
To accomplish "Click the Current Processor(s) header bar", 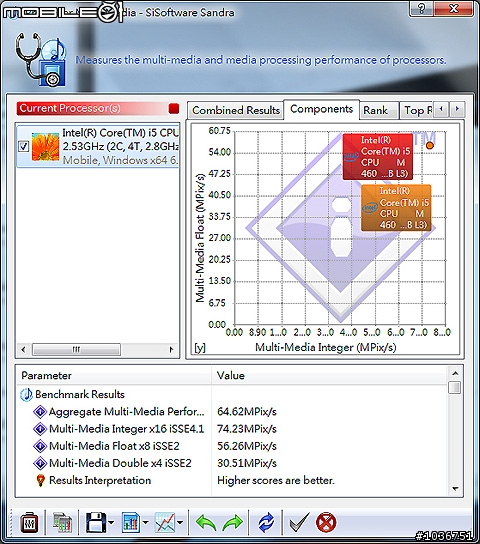I will pyautogui.click(x=98, y=109).
